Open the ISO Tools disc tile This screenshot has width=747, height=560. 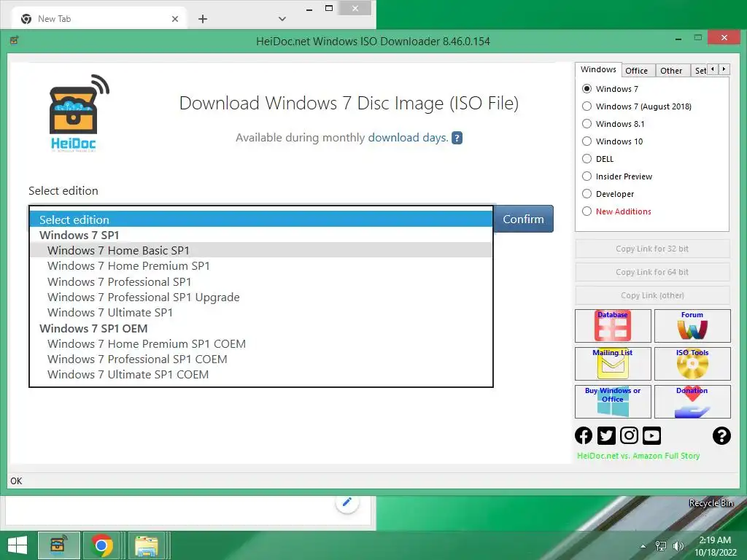pyautogui.click(x=692, y=364)
